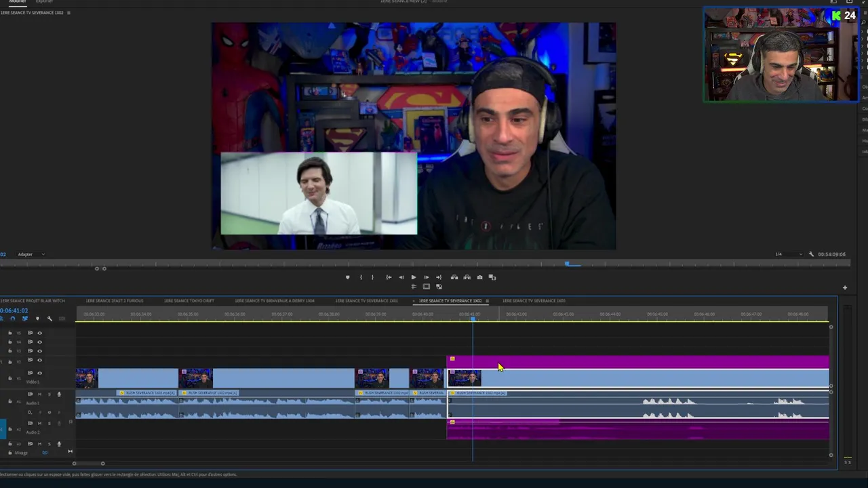
Task: Switch to 1ERE SEANCE TOKYO DRIFT tab
Action: coord(189,301)
